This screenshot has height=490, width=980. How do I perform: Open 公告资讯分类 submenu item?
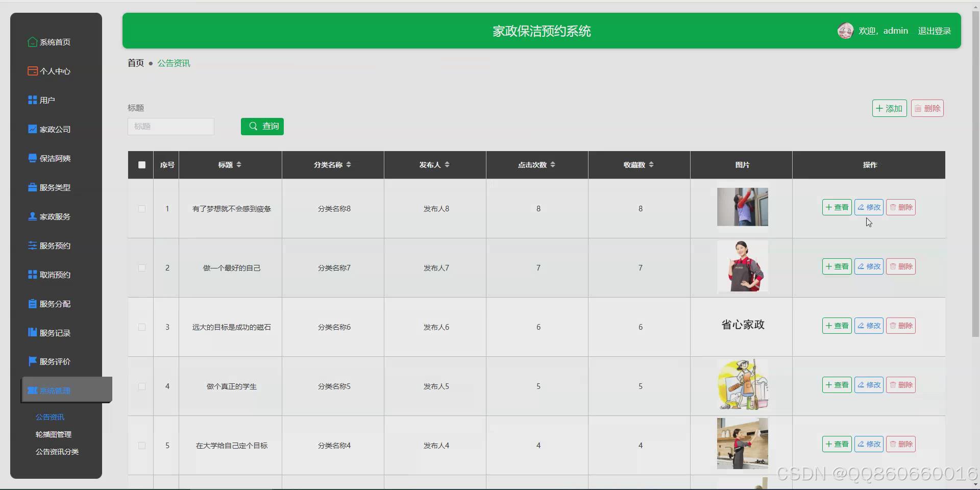57,452
